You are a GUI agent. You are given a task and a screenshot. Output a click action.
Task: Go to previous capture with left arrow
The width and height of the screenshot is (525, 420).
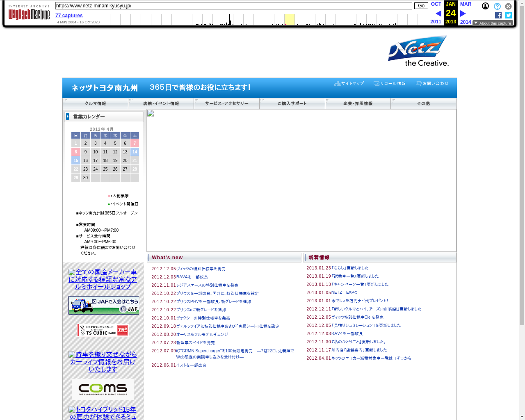[x=438, y=14]
